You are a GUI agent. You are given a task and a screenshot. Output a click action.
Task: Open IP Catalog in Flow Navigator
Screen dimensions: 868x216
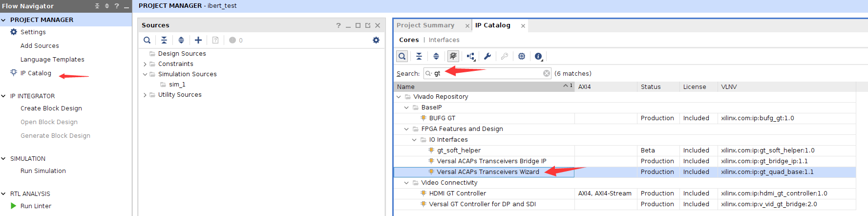[36, 73]
